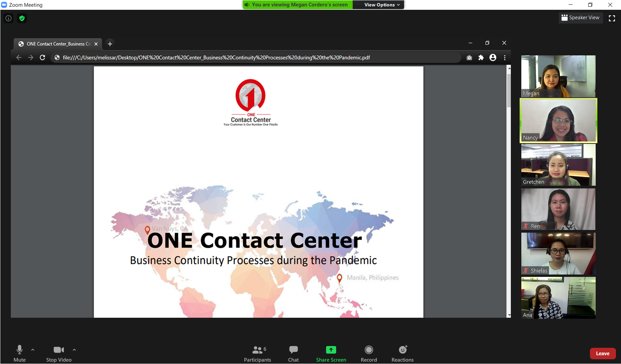Open the View Options dropdown
The width and height of the screenshot is (621, 364).
[382, 5]
